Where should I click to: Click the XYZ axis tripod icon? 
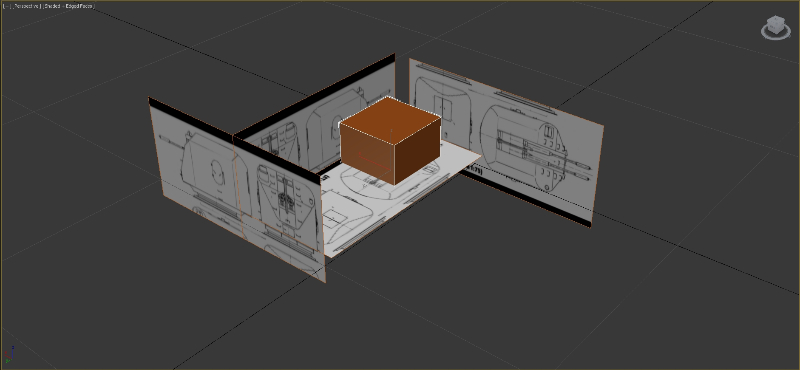(8, 354)
